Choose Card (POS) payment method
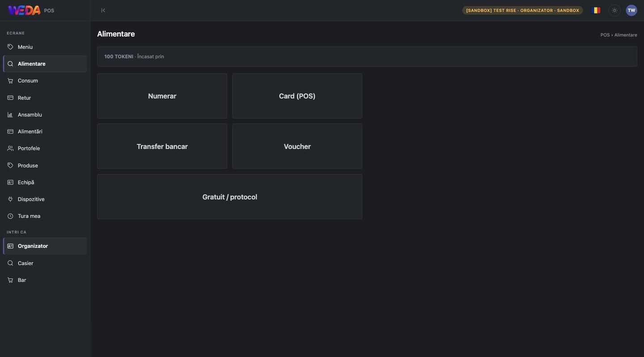 tap(297, 96)
